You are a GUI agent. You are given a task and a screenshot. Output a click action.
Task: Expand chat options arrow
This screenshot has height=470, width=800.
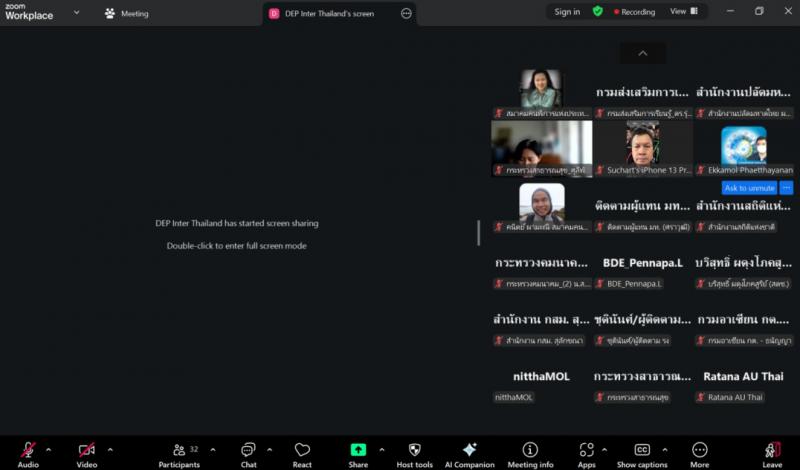coord(269,450)
